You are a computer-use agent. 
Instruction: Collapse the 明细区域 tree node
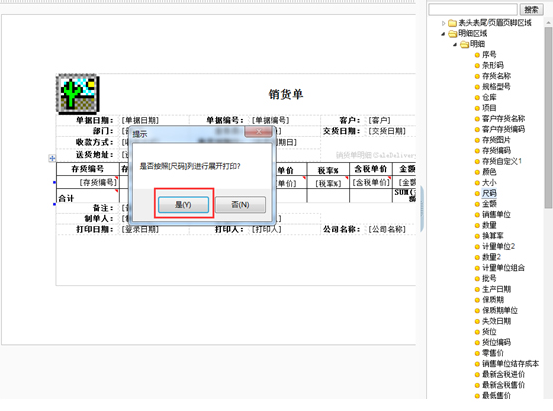click(443, 34)
